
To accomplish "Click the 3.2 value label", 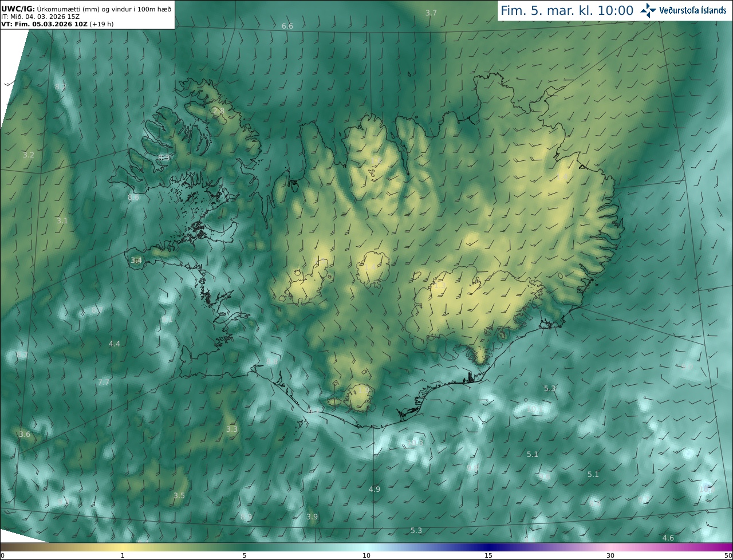I will click(29, 155).
